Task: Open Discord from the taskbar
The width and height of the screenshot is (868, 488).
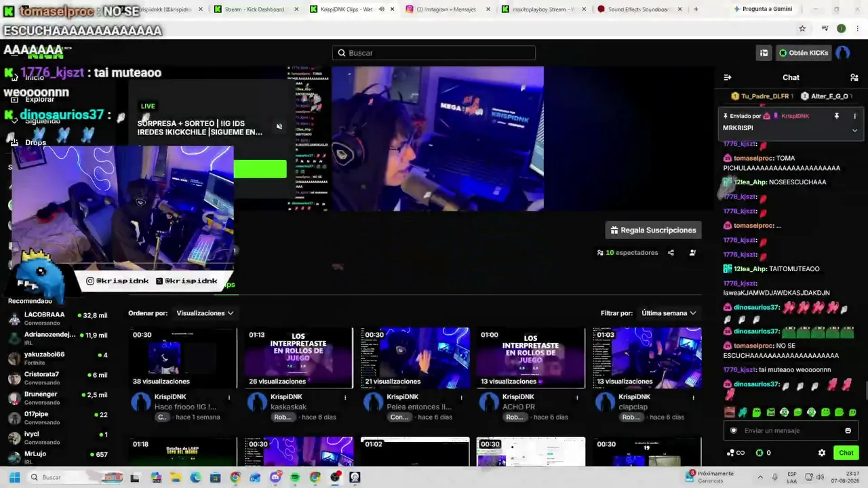Action: coord(275,477)
